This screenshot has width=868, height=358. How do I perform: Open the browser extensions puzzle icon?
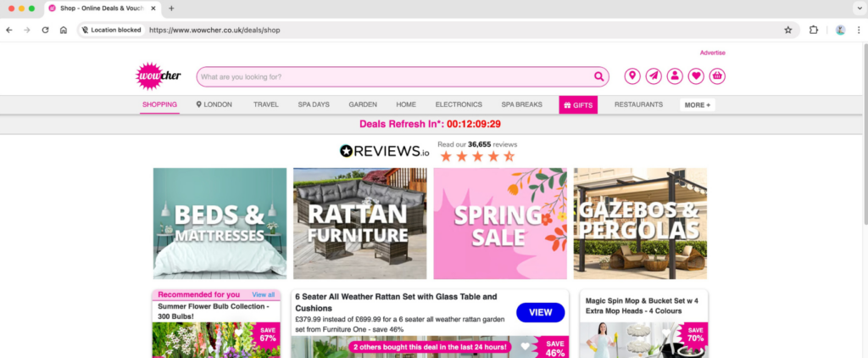[813, 30]
